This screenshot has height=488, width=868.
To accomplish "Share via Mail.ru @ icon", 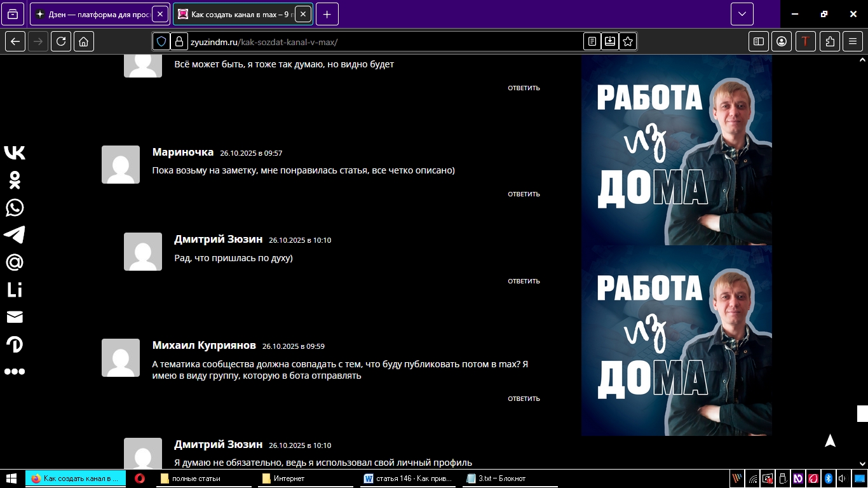I will pyautogui.click(x=15, y=262).
